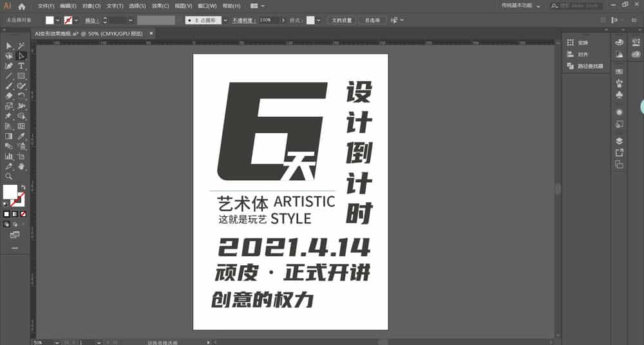Click the toolbar fill color swatch
Image resolution: width=644 pixels, height=345 pixels.
pos(10,192)
